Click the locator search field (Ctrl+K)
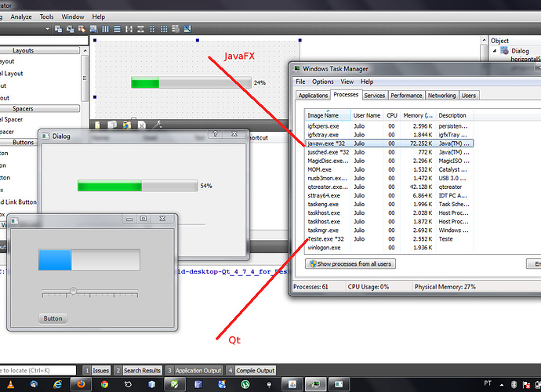The image size is (541, 392). (38, 370)
